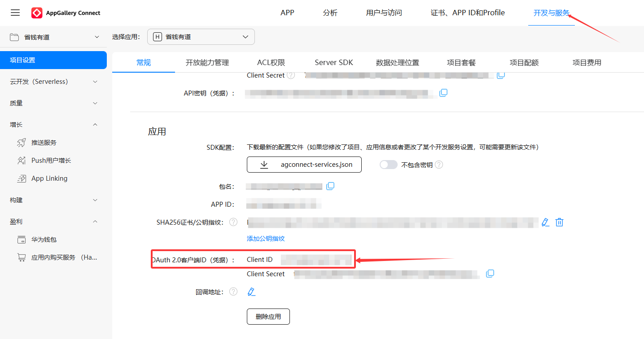Screen dimensions: 644x339
Task: Expand the 省钱有道 project dropdown
Action: (x=97, y=37)
